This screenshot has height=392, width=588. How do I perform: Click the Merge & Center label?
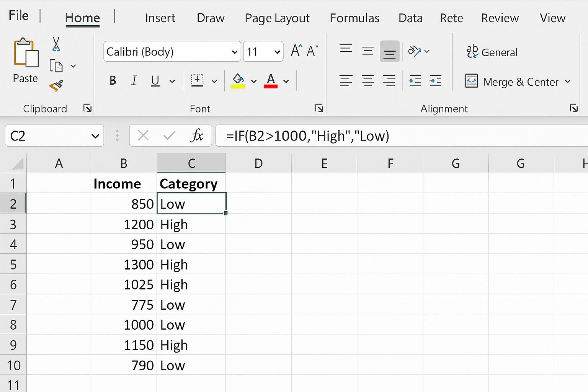coord(521,82)
